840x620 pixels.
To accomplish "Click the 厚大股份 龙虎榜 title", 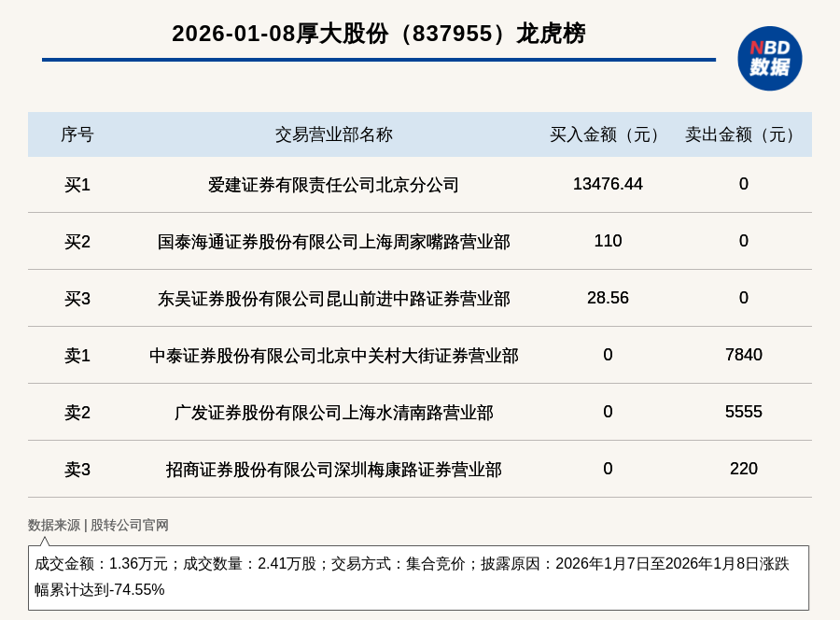I will coord(378,34).
